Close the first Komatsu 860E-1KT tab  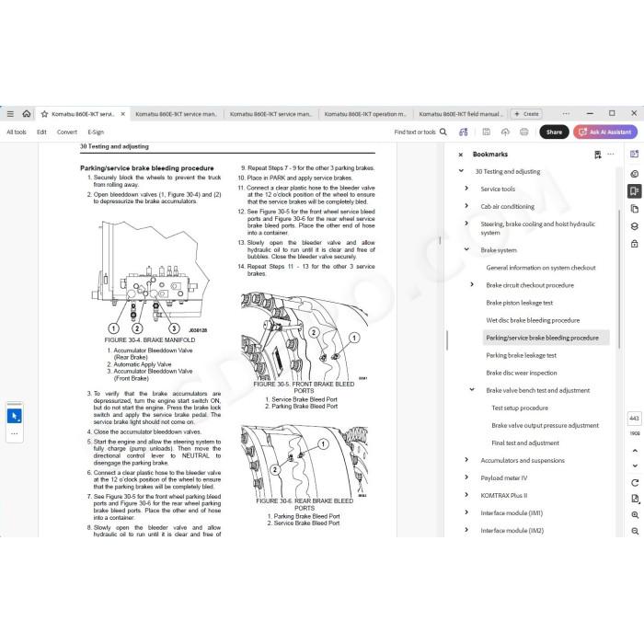[122, 114]
